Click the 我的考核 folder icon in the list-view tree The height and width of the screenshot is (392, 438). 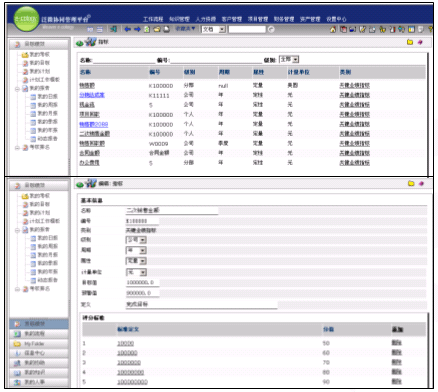tap(25, 55)
